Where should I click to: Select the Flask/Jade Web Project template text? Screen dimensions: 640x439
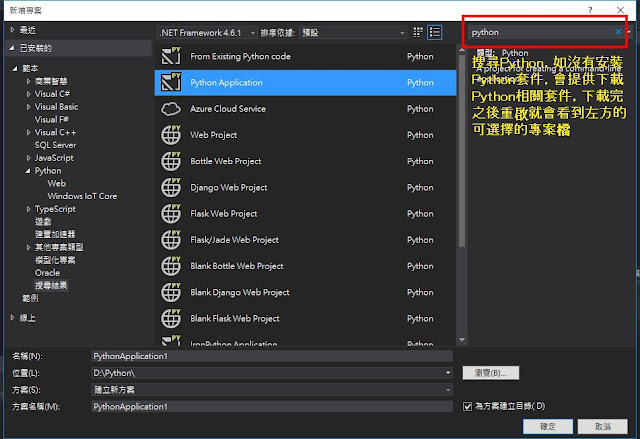coord(234,240)
